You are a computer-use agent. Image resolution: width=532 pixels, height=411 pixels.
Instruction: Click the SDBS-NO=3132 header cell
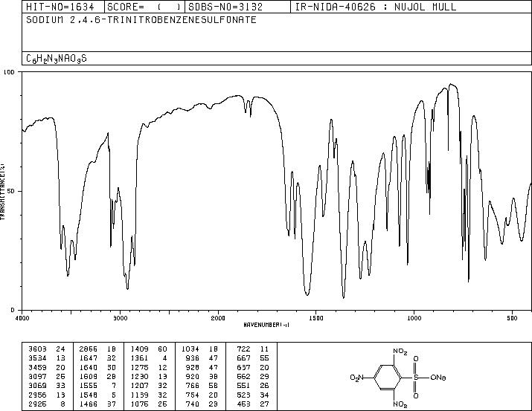pyautogui.click(x=237, y=7)
